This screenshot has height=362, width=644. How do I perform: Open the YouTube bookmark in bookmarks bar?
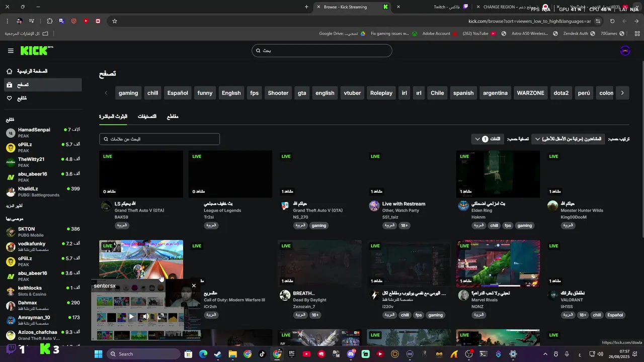coord(479,34)
